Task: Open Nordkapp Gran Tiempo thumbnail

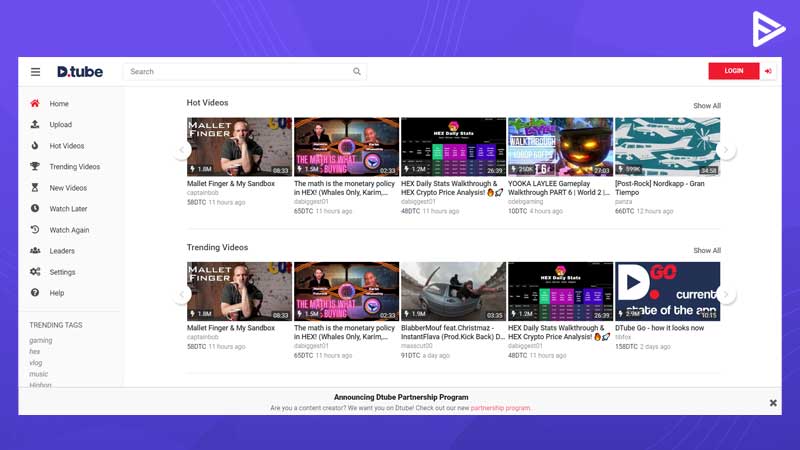Action: click(x=667, y=147)
